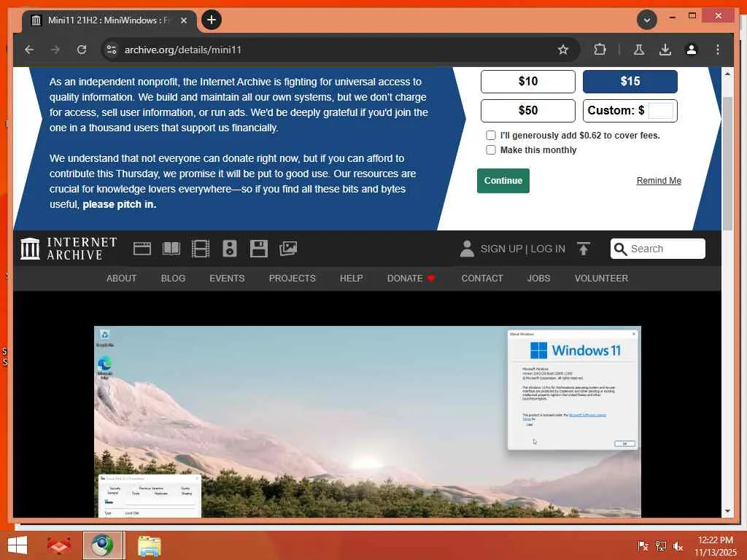Image resolution: width=747 pixels, height=560 pixels.
Task: Open HELP nav item
Action: click(x=351, y=278)
